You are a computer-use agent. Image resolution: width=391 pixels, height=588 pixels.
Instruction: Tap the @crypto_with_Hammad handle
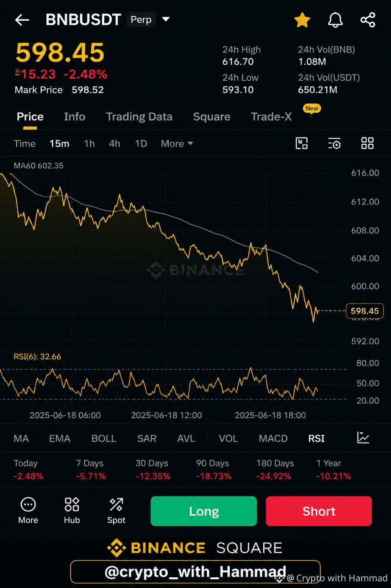coord(195,572)
